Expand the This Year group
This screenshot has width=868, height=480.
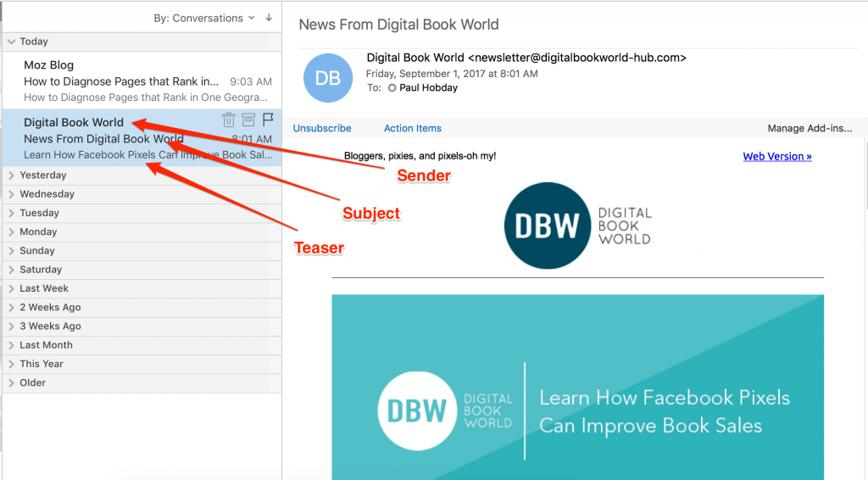(11, 364)
